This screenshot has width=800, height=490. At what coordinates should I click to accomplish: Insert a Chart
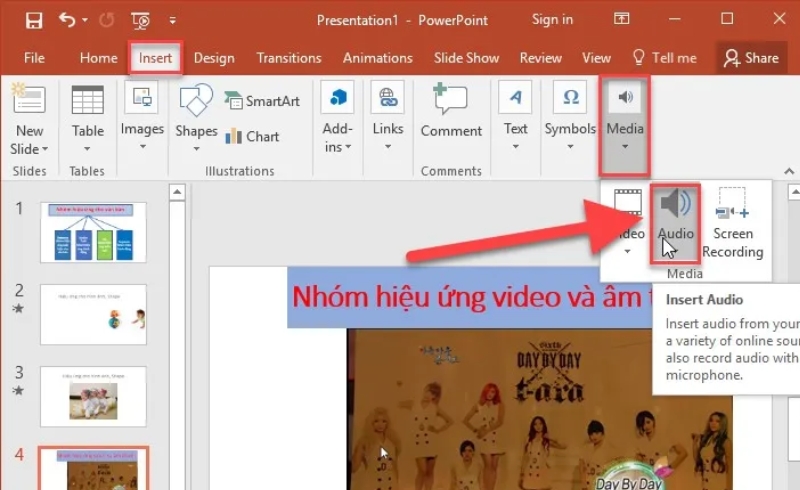[x=252, y=136]
